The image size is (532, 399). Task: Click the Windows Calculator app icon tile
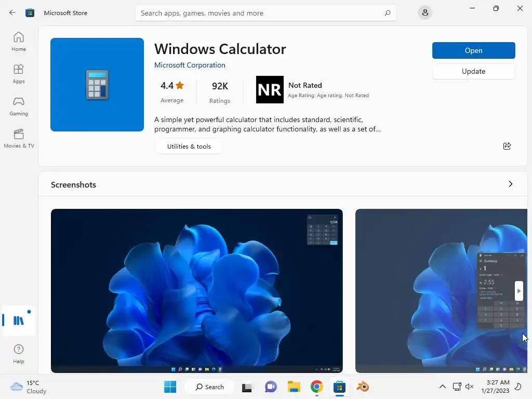[97, 85]
